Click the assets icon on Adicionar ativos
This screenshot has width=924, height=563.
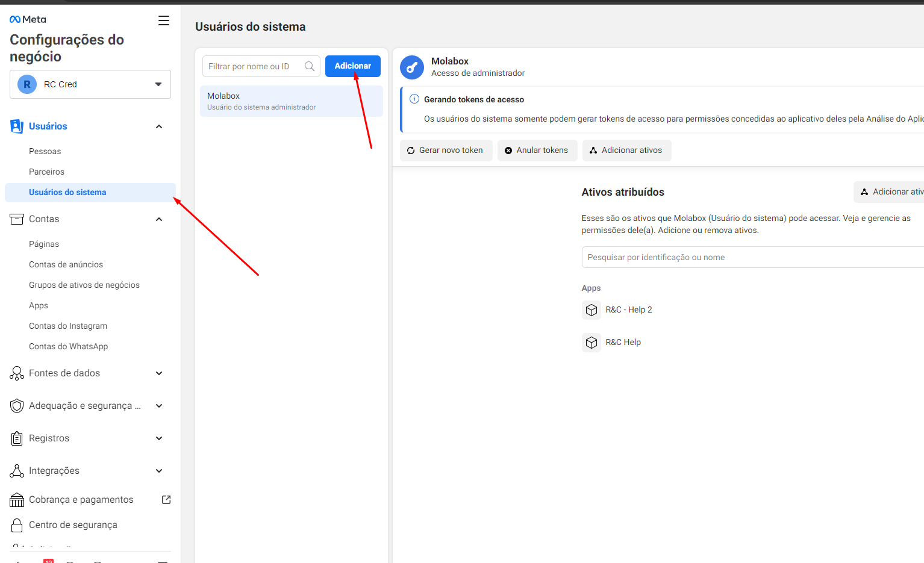pos(593,151)
